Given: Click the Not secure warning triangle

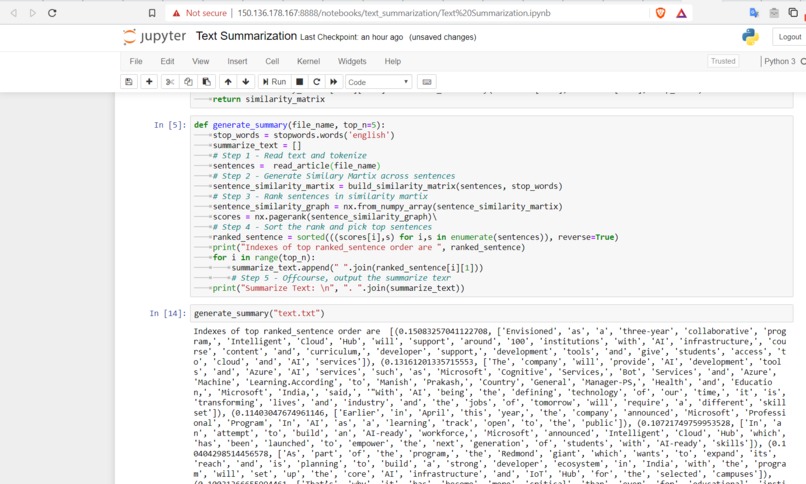Looking at the screenshot, I should (176, 13).
